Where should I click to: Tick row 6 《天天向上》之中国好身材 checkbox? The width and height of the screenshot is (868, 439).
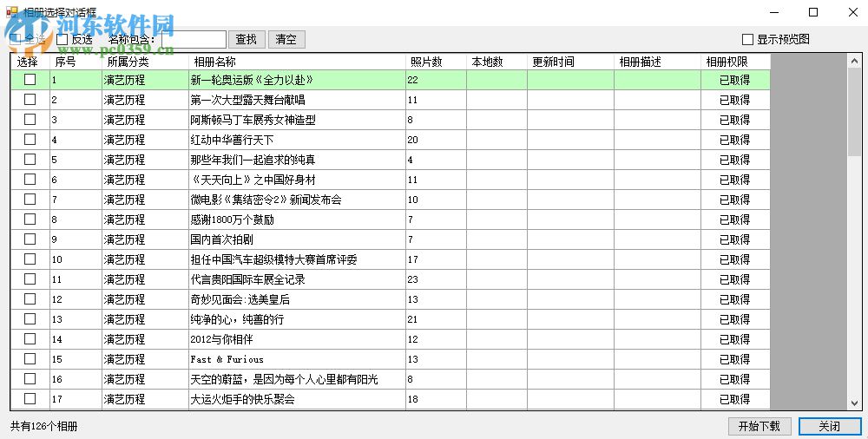[x=30, y=180]
